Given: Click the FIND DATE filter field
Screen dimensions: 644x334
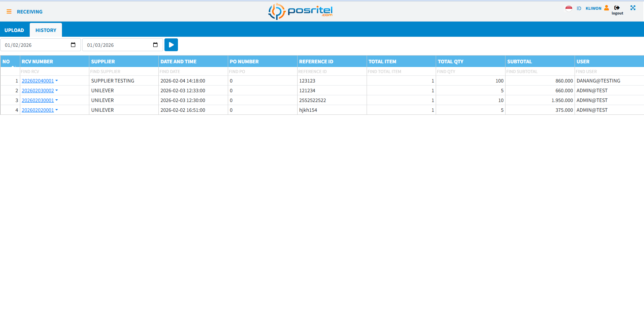Looking at the screenshot, I should click(193, 71).
